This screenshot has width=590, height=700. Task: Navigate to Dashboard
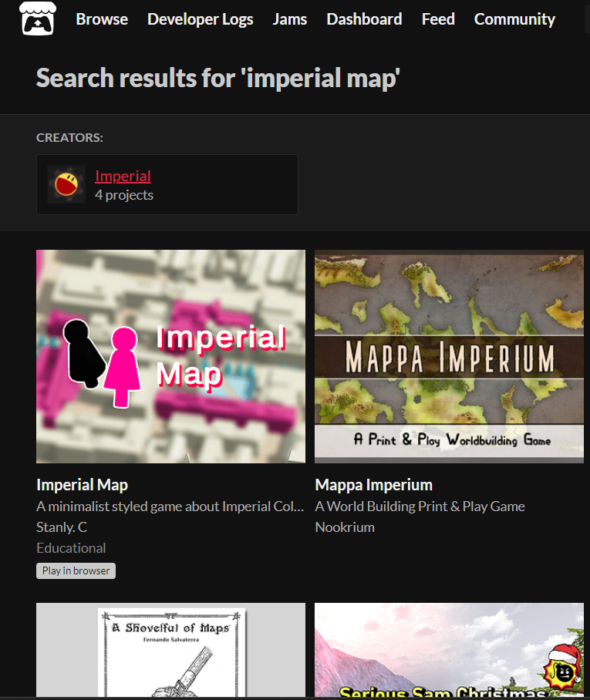tap(364, 19)
